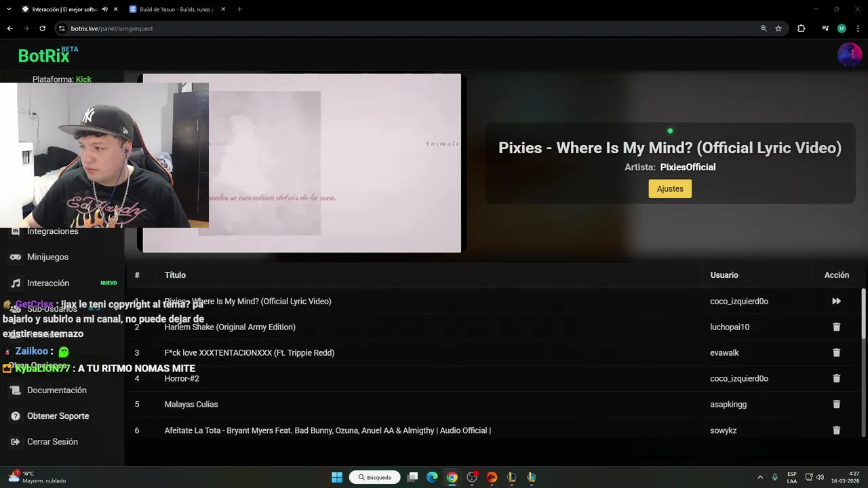Click the Minijuegos gamepad icon
Screen dimensions: 868x488
coord(15,257)
